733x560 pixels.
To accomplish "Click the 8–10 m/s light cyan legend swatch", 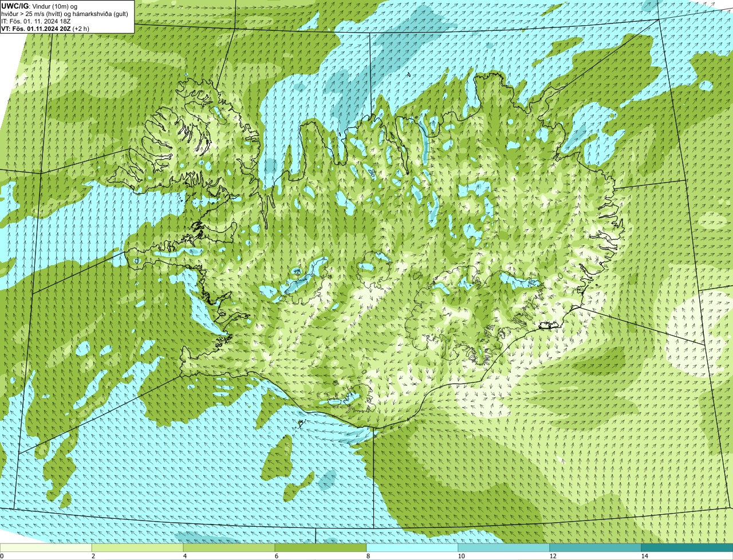I will [x=412, y=547].
